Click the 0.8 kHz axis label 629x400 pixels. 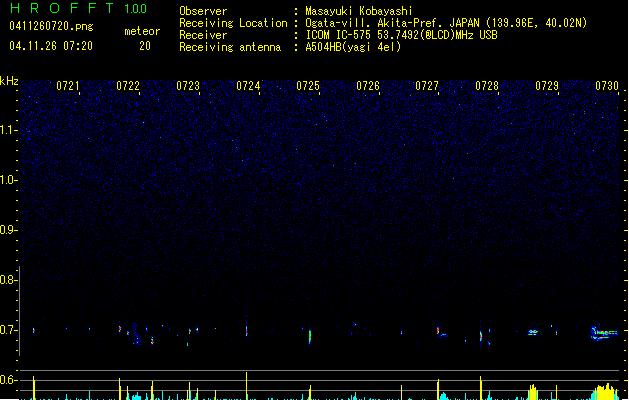pyautogui.click(x=8, y=280)
